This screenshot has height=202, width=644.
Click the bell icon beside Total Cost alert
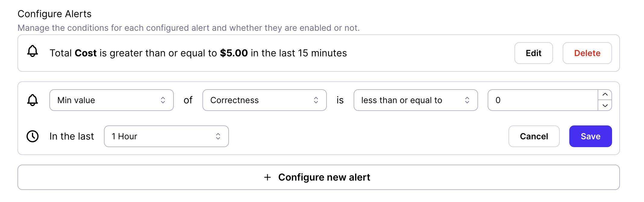33,52
